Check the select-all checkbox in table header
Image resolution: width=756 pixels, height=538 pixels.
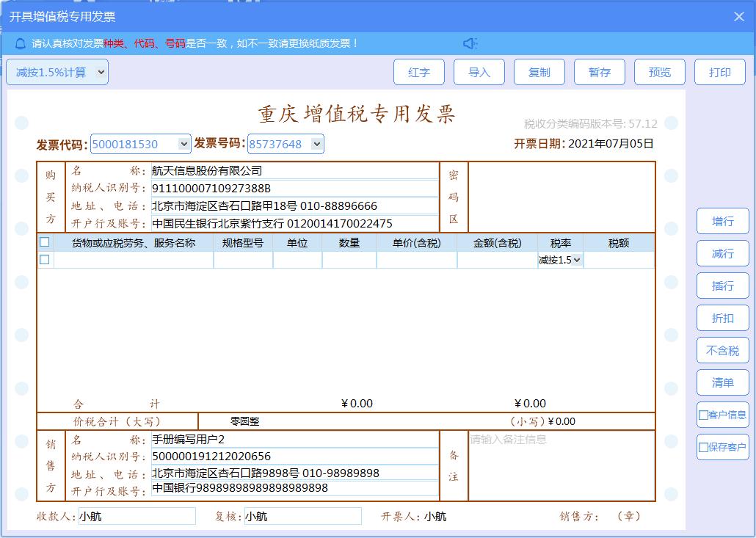45,241
